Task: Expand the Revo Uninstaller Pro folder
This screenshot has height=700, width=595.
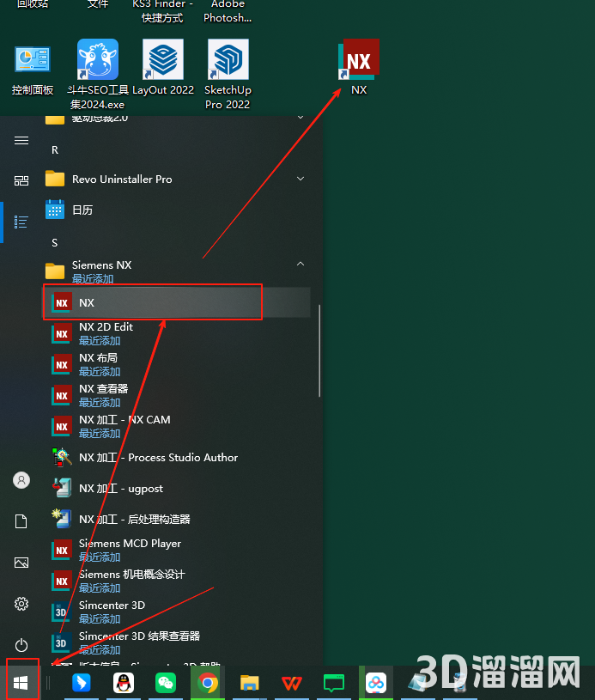Action: (301, 179)
